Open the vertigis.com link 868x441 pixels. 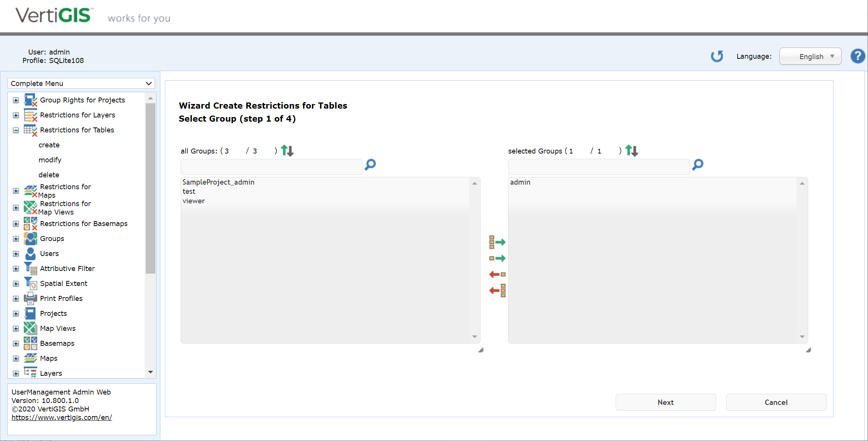(62, 417)
